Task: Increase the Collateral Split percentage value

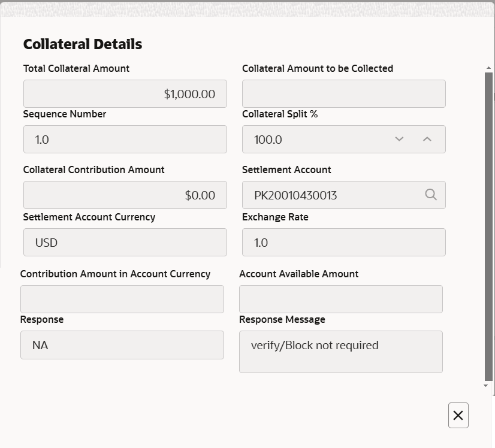Action: point(427,139)
